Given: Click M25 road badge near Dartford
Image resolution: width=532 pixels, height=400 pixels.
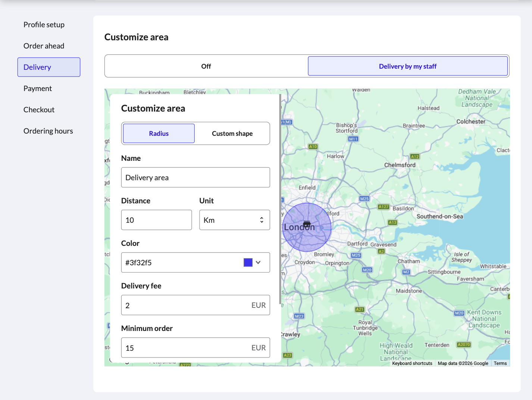Looking at the screenshot, I should click(356, 255).
